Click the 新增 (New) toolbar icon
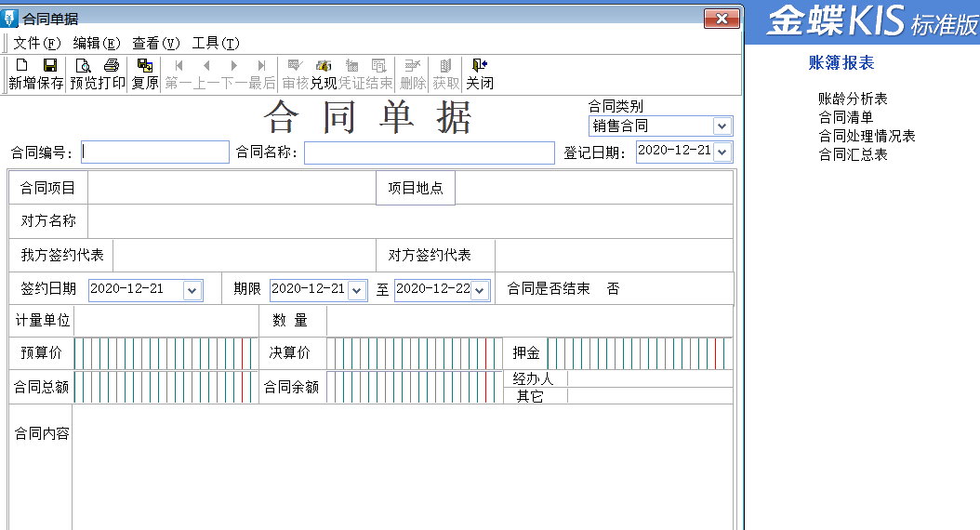 point(22,73)
